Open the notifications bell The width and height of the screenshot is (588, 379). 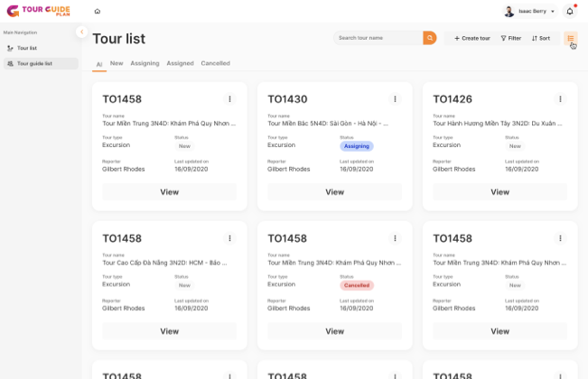tap(570, 11)
